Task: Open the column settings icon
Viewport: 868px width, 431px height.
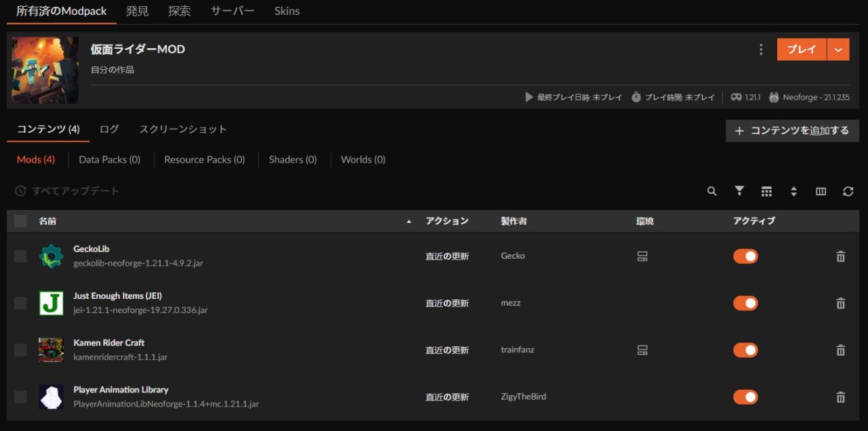Action: coord(821,192)
